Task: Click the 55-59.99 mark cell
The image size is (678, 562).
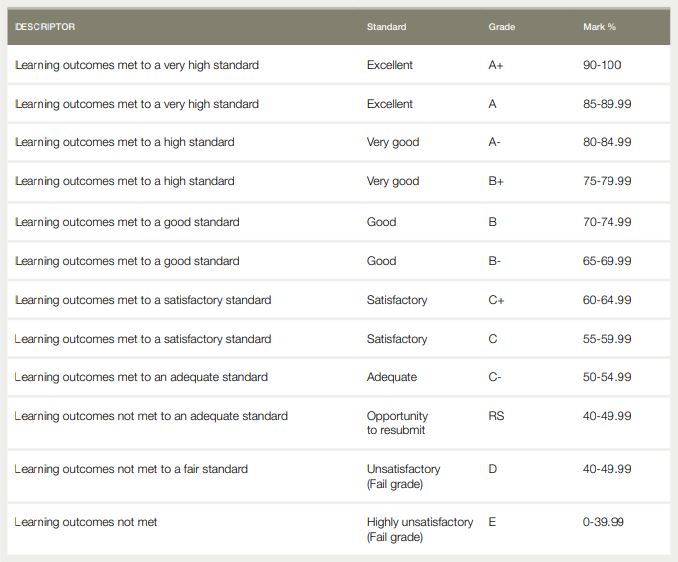Action: tap(607, 339)
